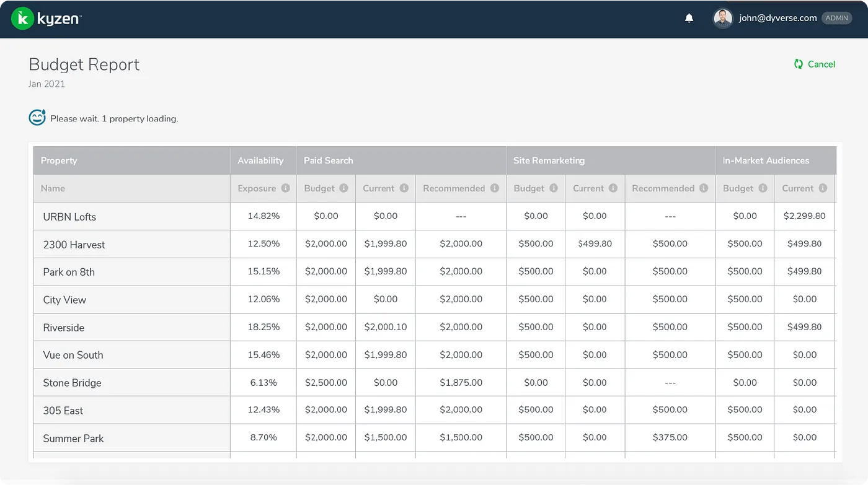This screenshot has height=485, width=868.
Task: Open the john@dyverse.com account menu
Action: [777, 19]
